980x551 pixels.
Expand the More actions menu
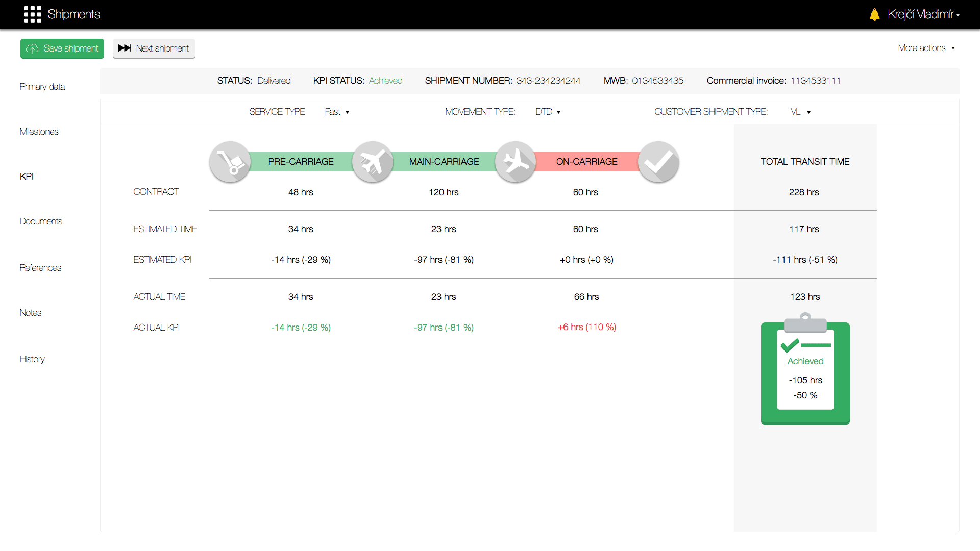pos(926,47)
